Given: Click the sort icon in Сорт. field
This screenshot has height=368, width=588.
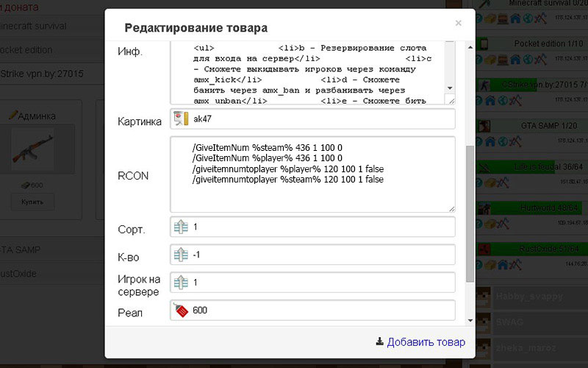Looking at the screenshot, I should click(x=181, y=227).
